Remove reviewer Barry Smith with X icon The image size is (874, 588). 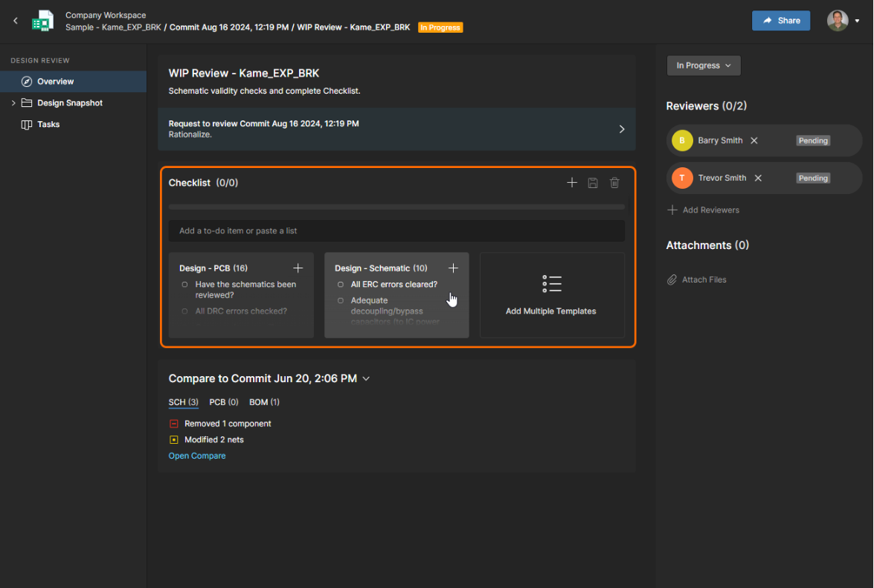tap(753, 140)
